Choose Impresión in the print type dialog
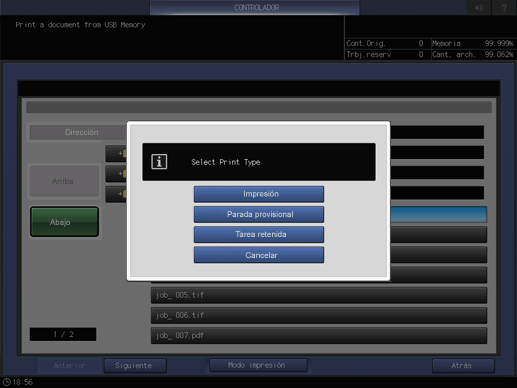 259,194
